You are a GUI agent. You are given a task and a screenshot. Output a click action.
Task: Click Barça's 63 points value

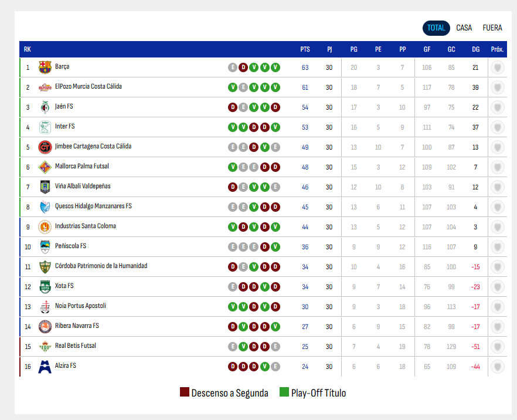coord(305,67)
